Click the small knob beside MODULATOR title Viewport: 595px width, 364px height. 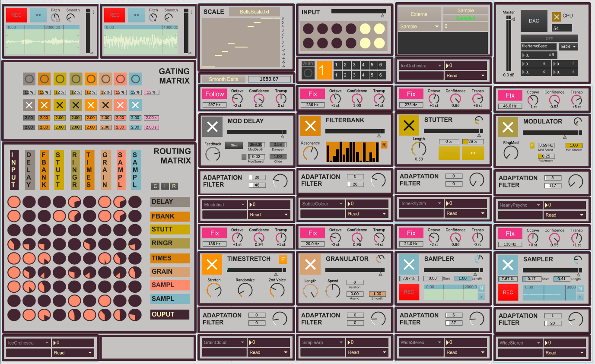point(578,121)
